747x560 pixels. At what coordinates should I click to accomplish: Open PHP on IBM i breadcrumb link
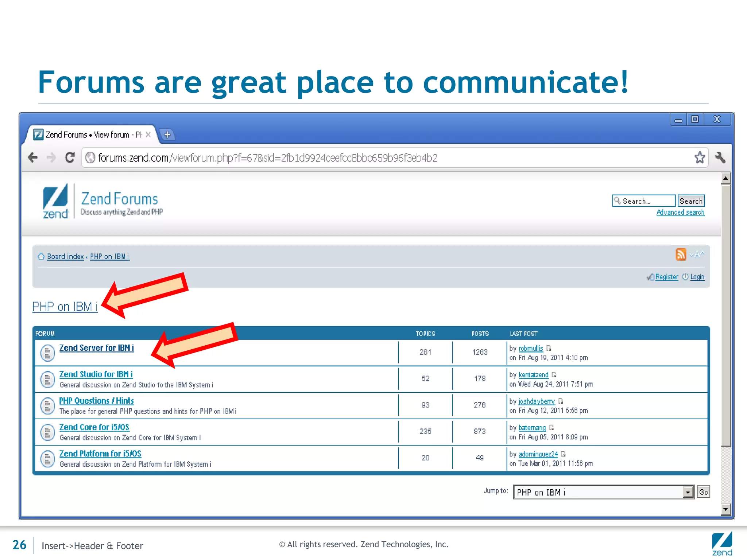click(x=109, y=256)
